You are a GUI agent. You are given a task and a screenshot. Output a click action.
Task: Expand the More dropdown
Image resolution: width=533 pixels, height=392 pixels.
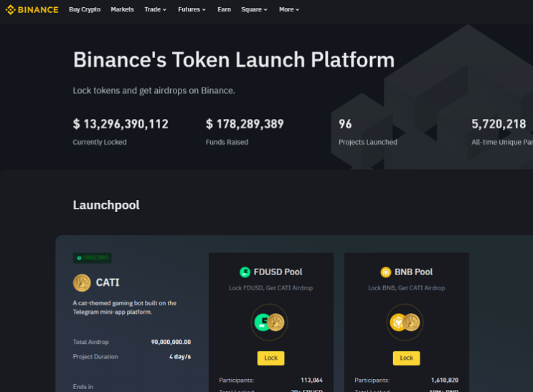(289, 9)
